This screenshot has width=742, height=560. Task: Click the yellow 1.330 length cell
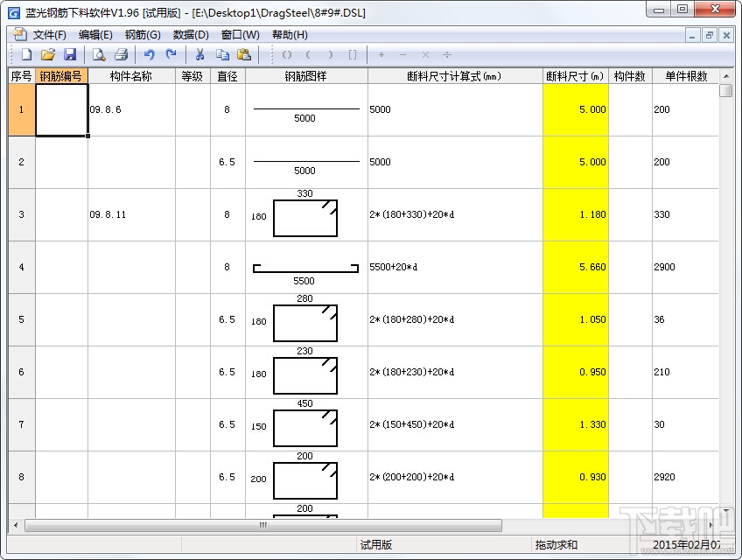pos(576,424)
